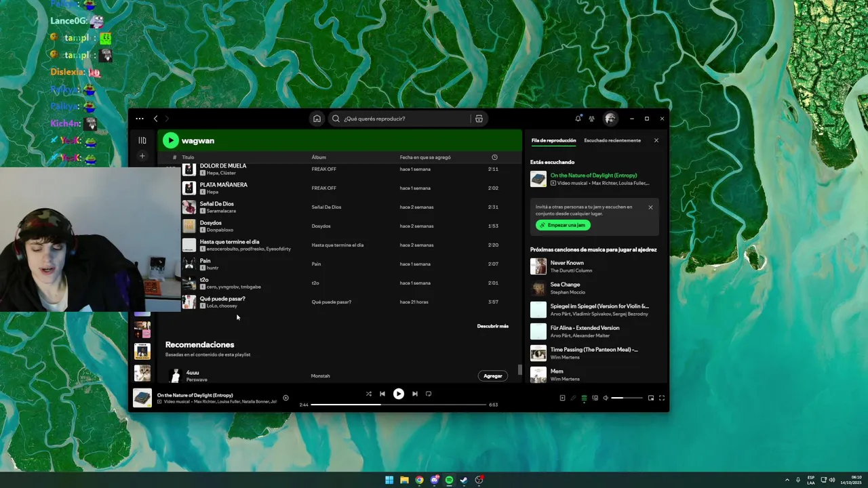Add 4uuu with Agregar button
868x488 pixels.
click(x=493, y=376)
